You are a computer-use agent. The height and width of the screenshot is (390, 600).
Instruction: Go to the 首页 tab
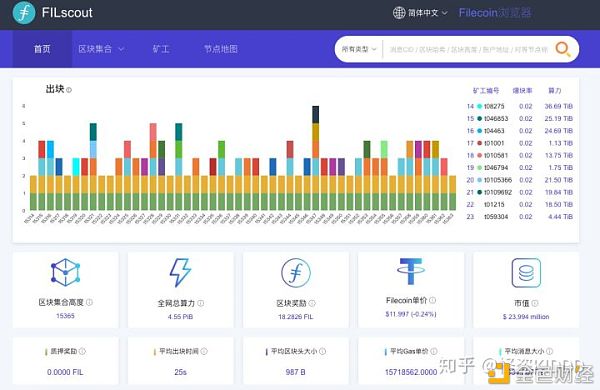click(42, 49)
